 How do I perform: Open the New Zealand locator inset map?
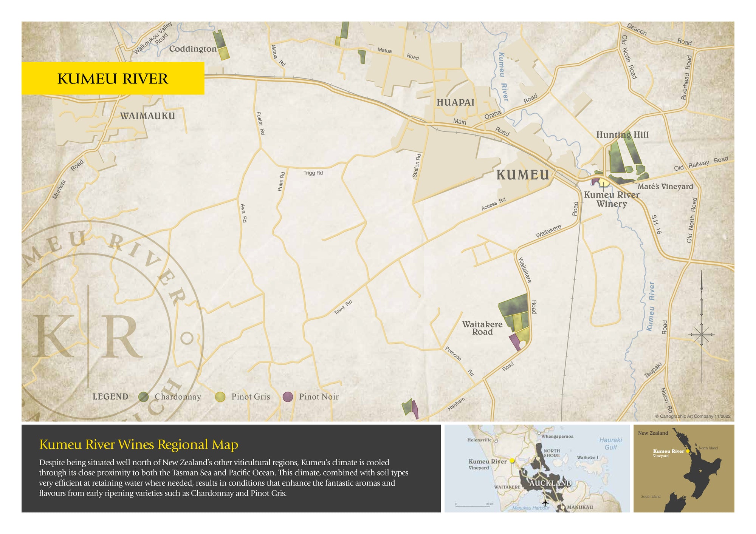[x=684, y=468]
